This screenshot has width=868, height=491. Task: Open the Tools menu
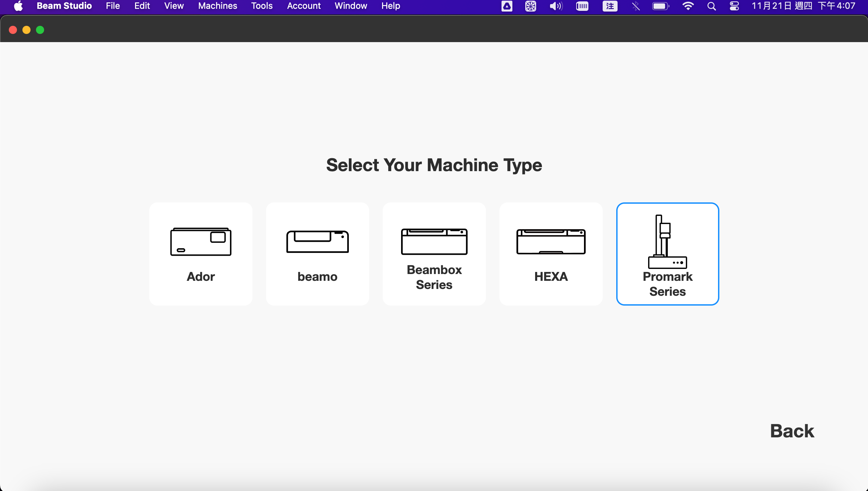click(x=262, y=6)
